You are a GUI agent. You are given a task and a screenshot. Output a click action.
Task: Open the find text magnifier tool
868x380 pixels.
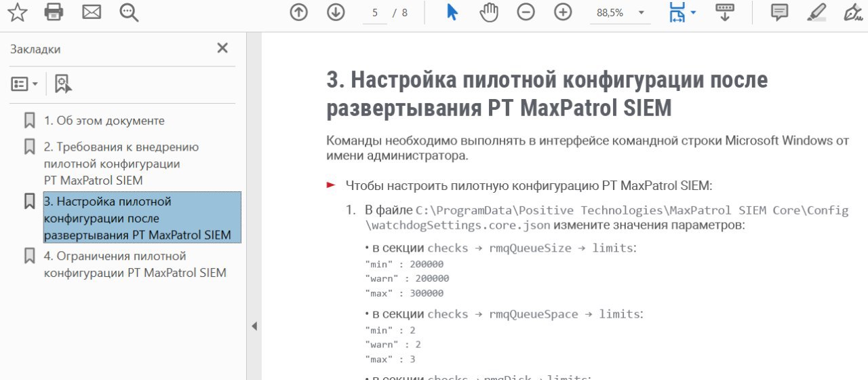129,12
